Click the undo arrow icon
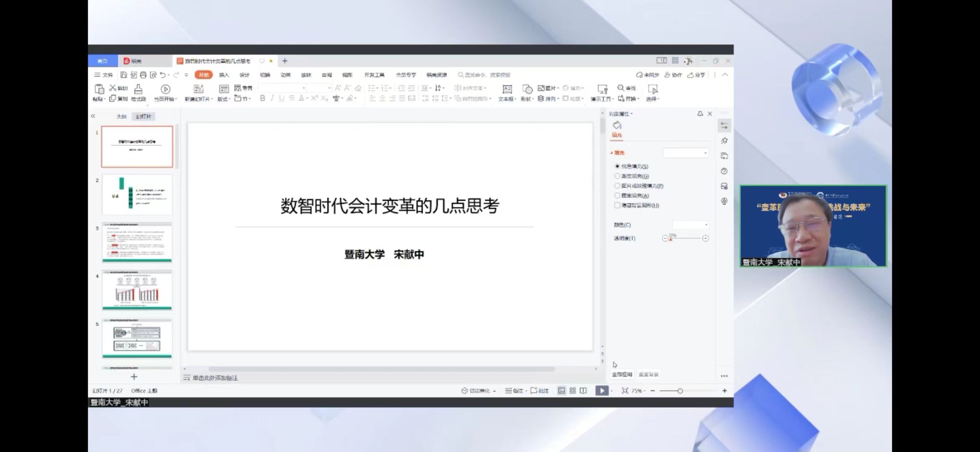The width and height of the screenshot is (980, 452). pyautogui.click(x=163, y=75)
